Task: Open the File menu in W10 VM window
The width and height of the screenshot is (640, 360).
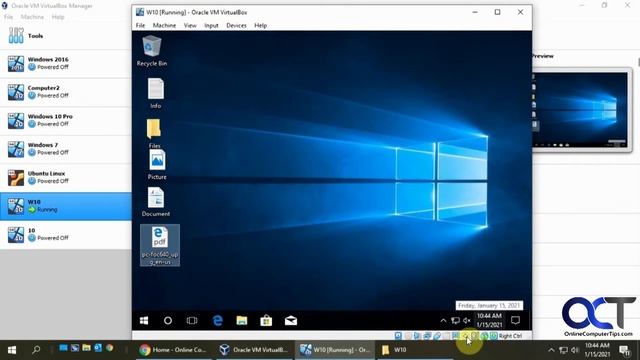Action: point(140,25)
